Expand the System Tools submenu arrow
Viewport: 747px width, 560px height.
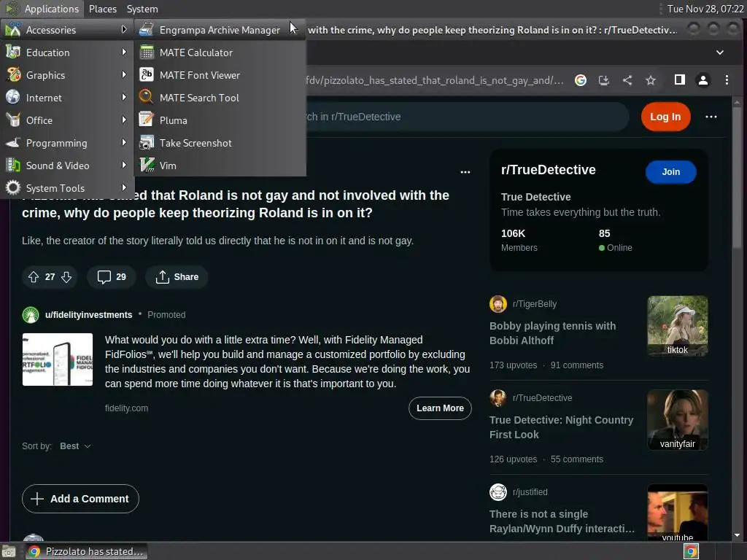[124, 187]
